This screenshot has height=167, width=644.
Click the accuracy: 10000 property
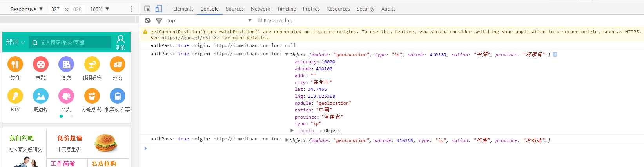click(x=315, y=62)
